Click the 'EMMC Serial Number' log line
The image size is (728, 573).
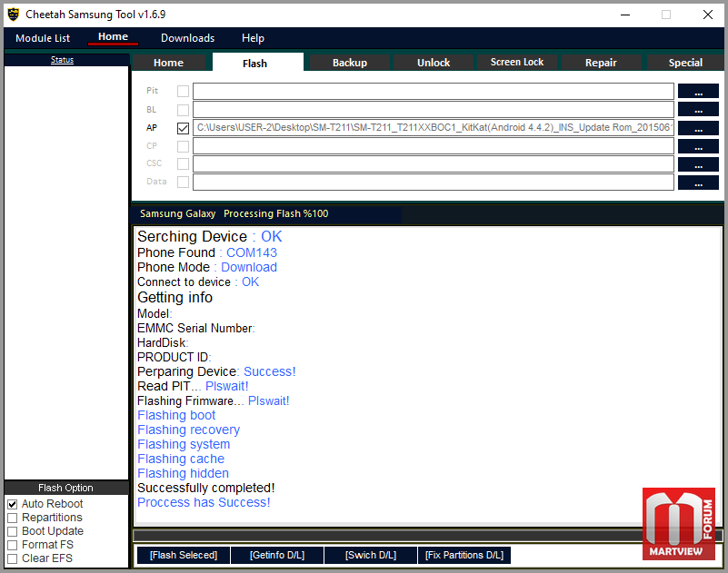click(x=196, y=329)
